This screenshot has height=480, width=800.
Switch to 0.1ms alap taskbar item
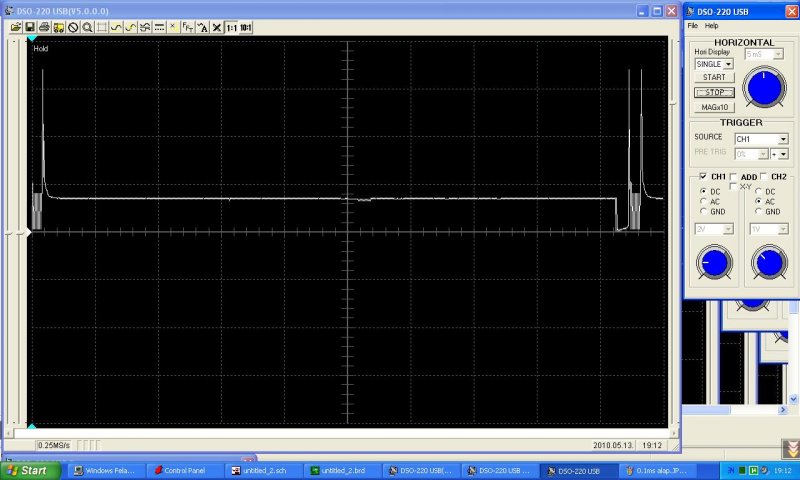(x=658, y=470)
